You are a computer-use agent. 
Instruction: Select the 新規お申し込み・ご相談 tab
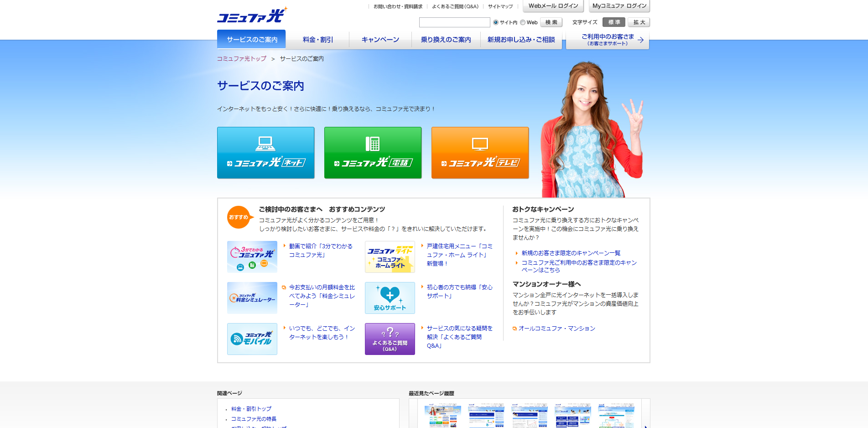pyautogui.click(x=521, y=40)
